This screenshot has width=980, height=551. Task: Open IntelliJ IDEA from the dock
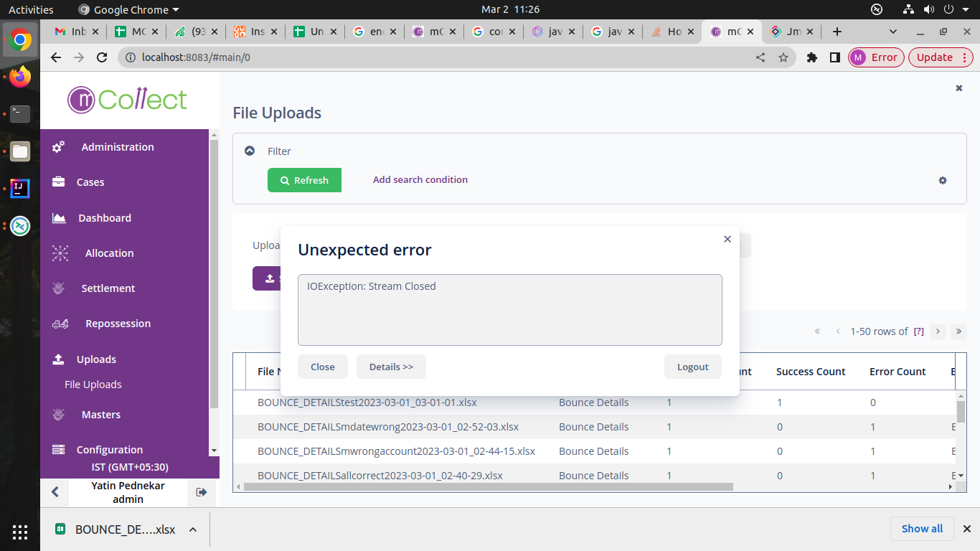pyautogui.click(x=20, y=189)
